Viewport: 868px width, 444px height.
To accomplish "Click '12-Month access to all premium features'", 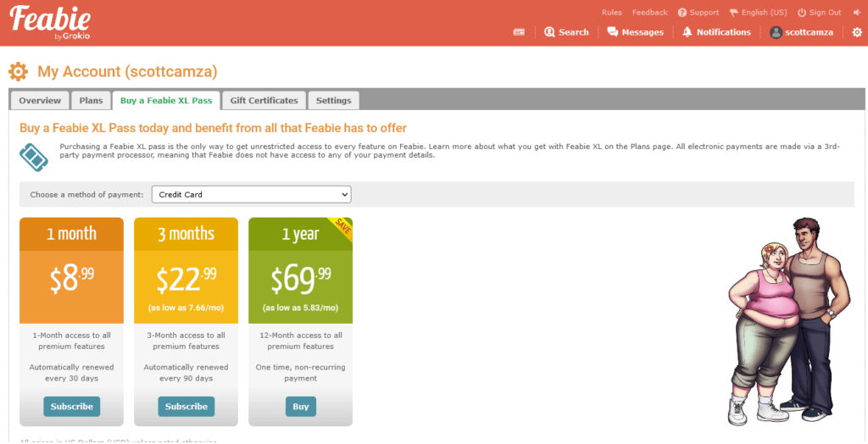I will pos(301,341).
